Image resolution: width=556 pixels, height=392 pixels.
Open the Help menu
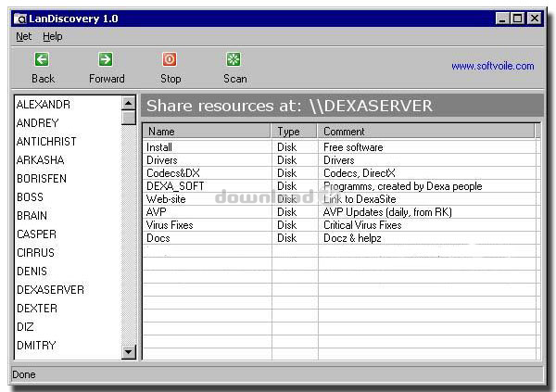tap(53, 36)
